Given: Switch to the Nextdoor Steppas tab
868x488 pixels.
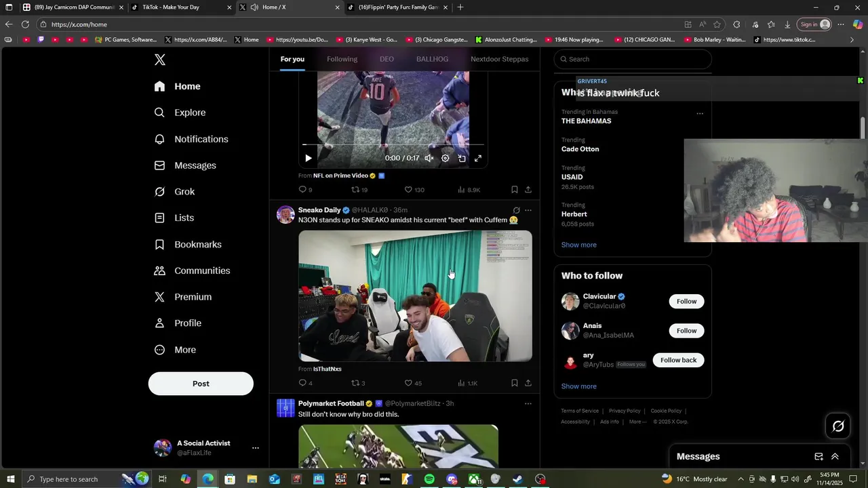Looking at the screenshot, I should 500,59.
